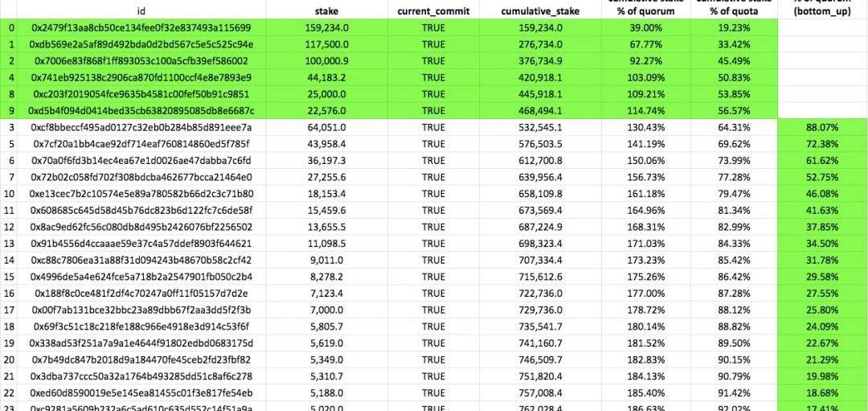This screenshot has height=411, width=868.
Task: Select the stake value 117,500.0
Action: point(326,44)
